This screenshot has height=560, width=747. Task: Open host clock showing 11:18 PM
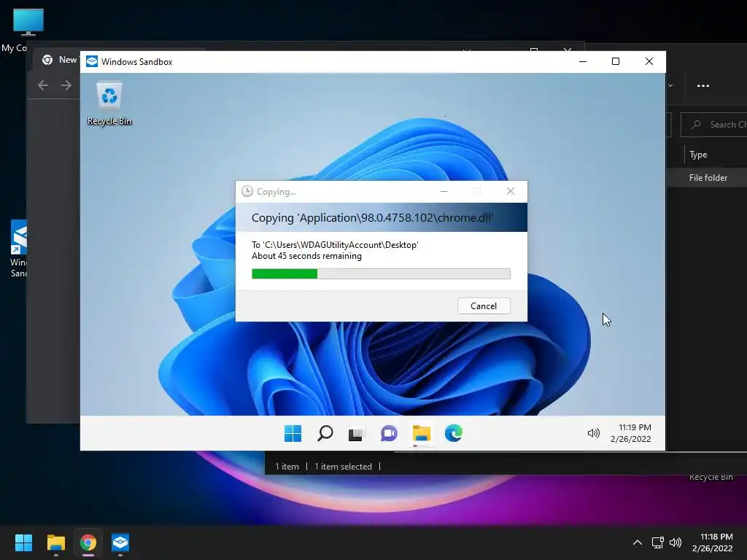click(x=712, y=542)
